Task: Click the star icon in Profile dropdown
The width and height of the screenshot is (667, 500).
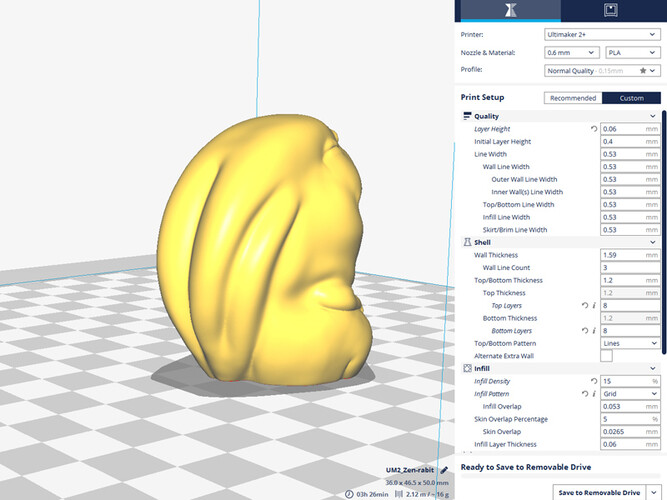Action: (643, 71)
